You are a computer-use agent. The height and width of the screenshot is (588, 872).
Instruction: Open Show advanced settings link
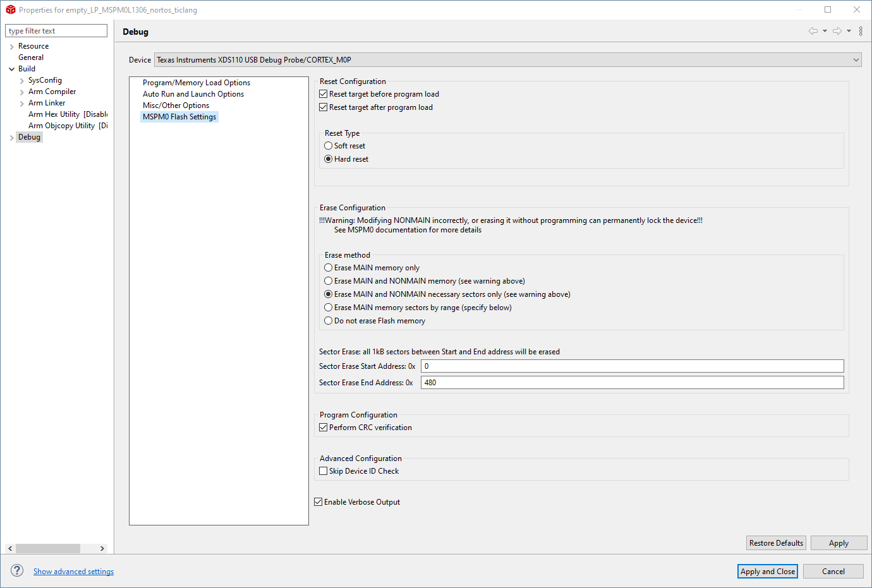[73, 572]
